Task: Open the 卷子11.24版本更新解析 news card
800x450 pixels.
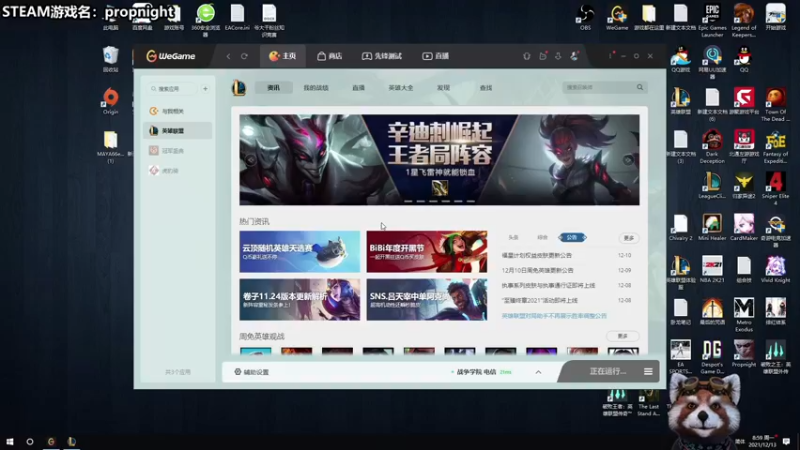Action: point(299,299)
